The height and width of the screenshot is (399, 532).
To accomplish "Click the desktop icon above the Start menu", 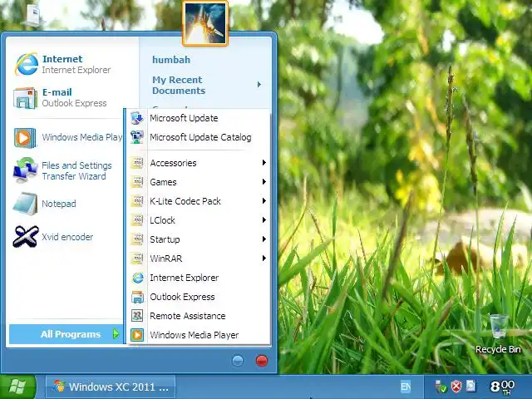I will pyautogui.click(x=34, y=14).
